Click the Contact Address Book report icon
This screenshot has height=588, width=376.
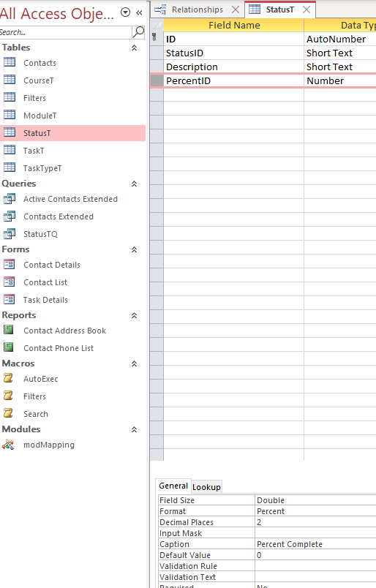point(9,330)
